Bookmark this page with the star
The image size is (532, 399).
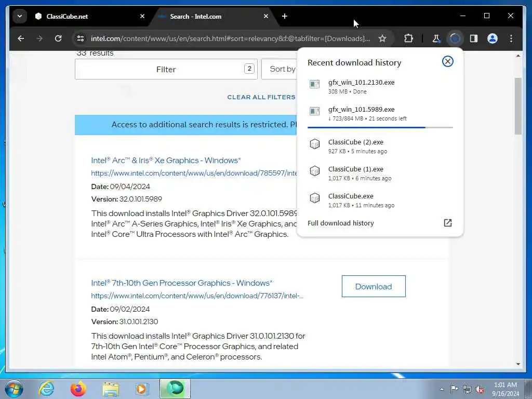pos(382,38)
